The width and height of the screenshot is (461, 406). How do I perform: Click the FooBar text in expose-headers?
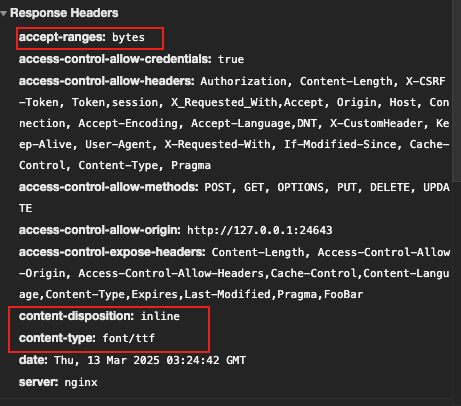click(343, 294)
